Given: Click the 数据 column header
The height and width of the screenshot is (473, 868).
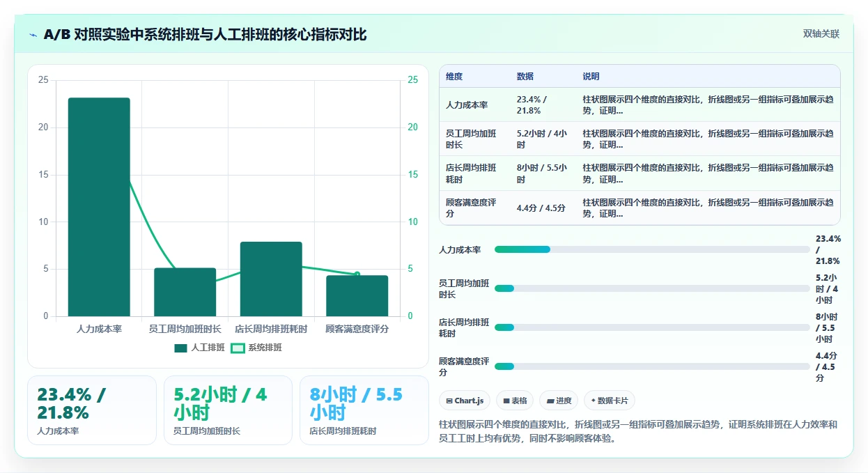Looking at the screenshot, I should pos(525,77).
